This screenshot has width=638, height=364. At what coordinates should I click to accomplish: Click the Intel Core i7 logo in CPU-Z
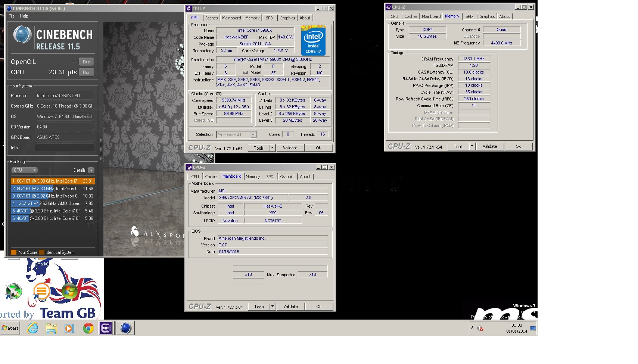coord(313,40)
